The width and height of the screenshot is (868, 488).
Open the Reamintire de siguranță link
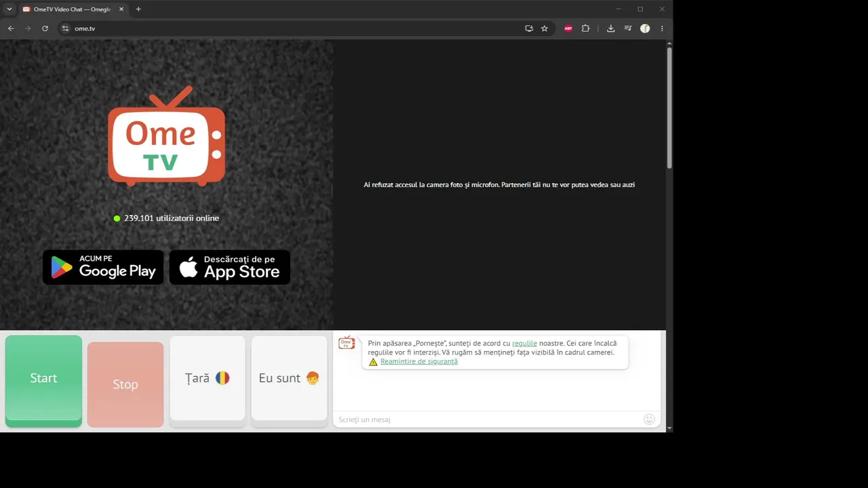[419, 361]
